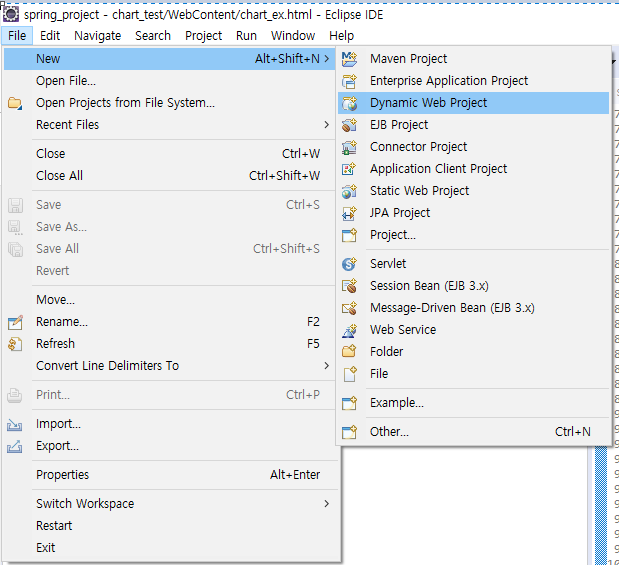The height and width of the screenshot is (565, 619).
Task: Click the Eclipse IDE title bar icon
Action: (11, 14)
